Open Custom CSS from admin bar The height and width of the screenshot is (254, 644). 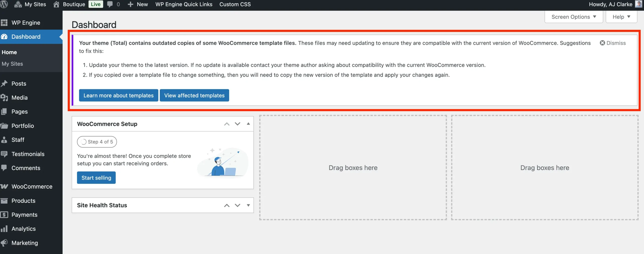coord(235,4)
